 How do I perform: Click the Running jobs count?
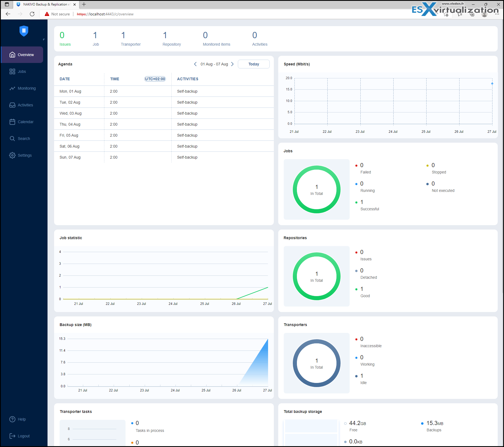(362, 184)
